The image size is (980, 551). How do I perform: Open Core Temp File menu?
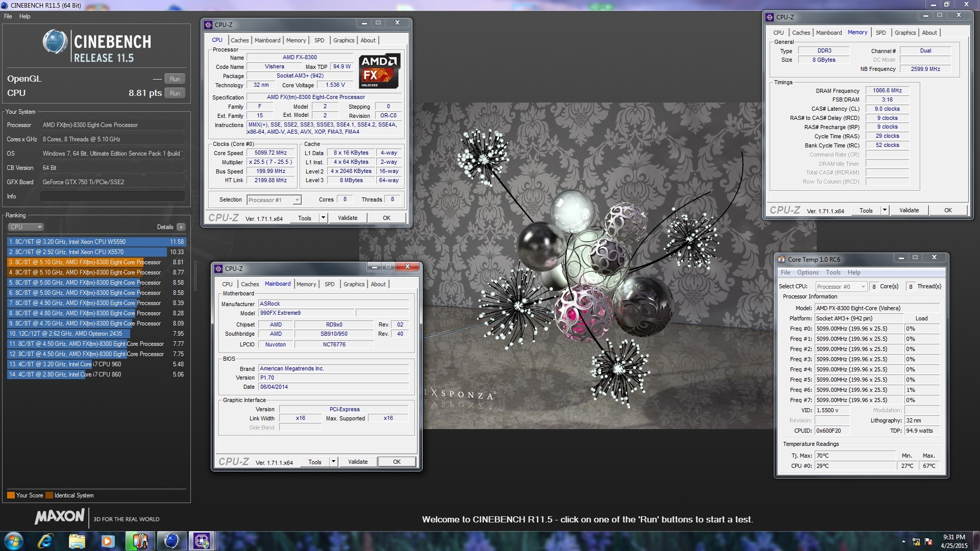point(786,272)
